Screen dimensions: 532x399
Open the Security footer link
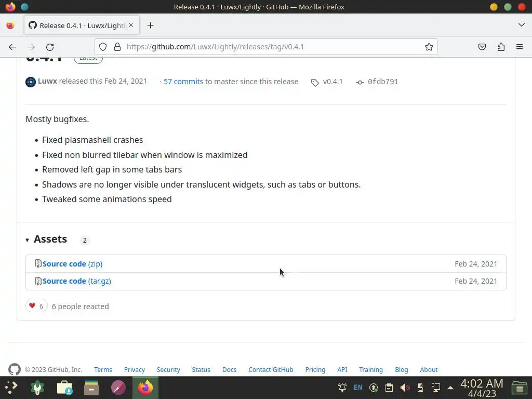coord(168,370)
